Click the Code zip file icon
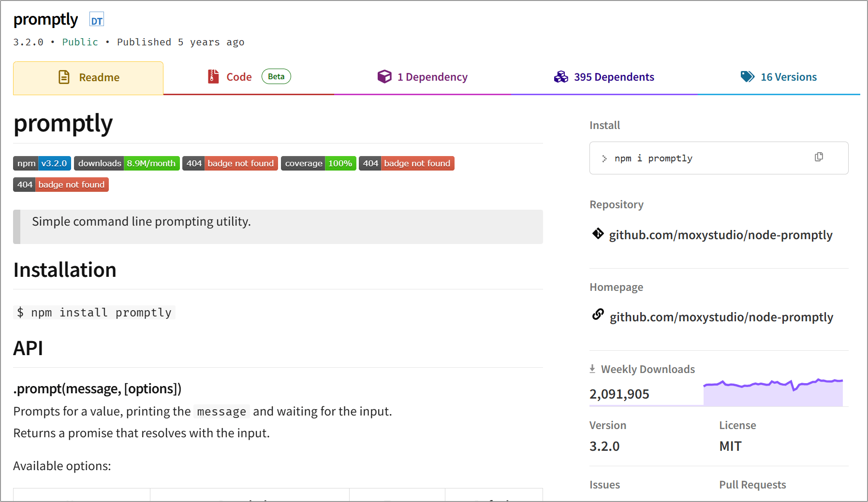The width and height of the screenshot is (868, 502). point(213,76)
